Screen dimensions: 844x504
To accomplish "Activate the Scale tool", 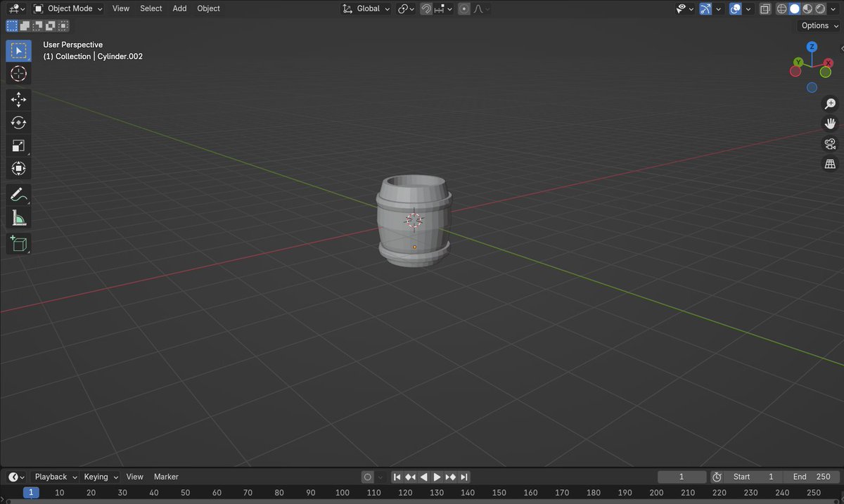I will pyautogui.click(x=19, y=146).
